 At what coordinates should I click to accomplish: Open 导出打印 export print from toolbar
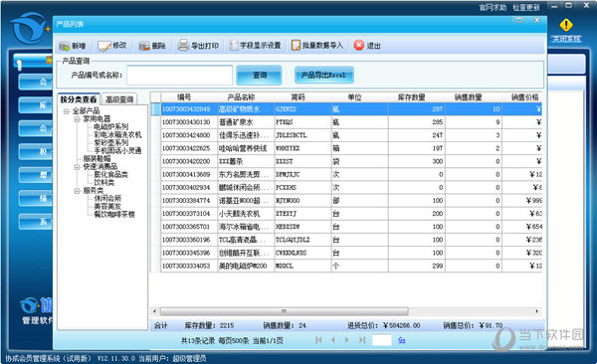coord(198,46)
